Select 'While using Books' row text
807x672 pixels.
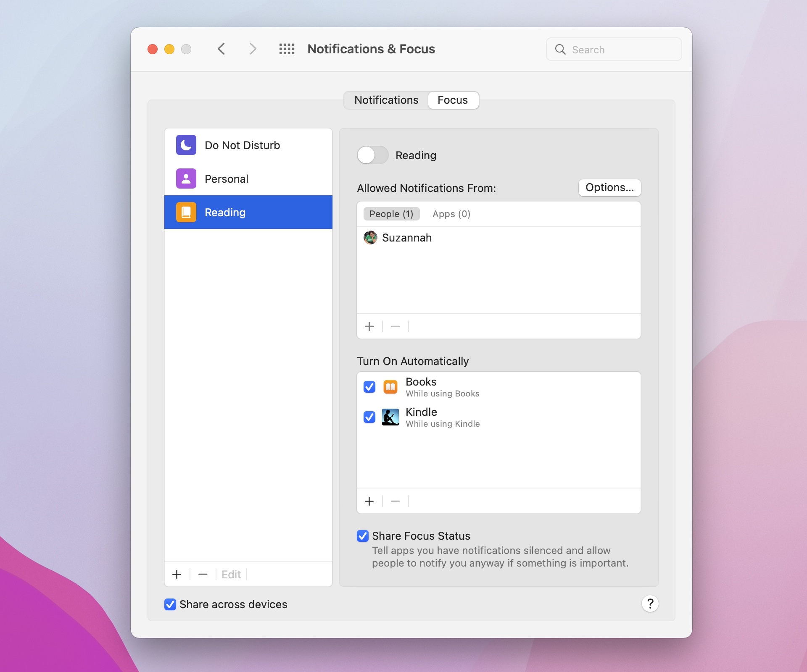(443, 394)
